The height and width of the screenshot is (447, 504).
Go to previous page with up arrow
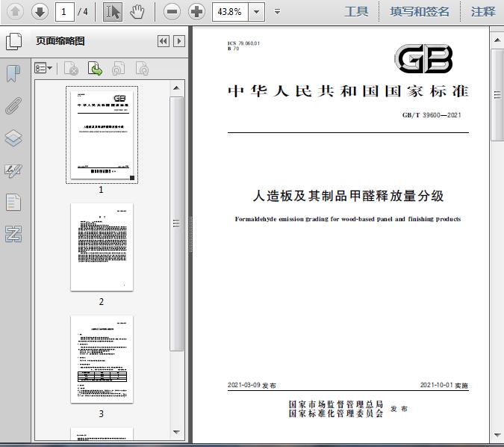pos(15,12)
